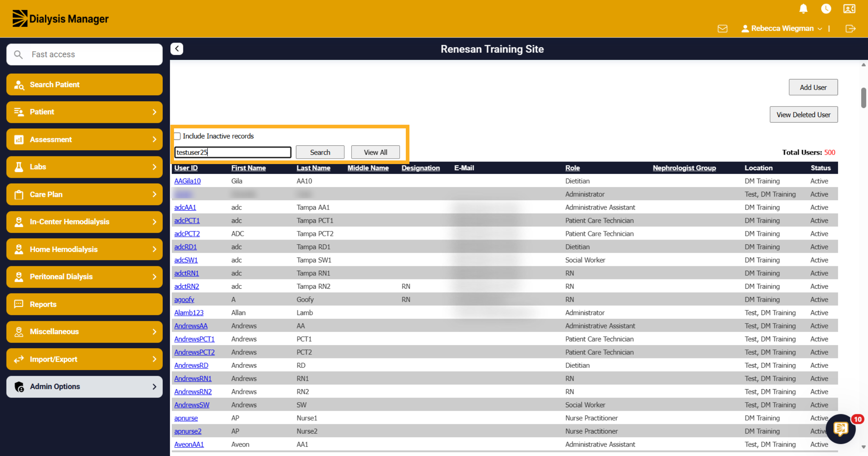Click the Admin Options shield icon
The image size is (868, 456).
click(x=19, y=387)
